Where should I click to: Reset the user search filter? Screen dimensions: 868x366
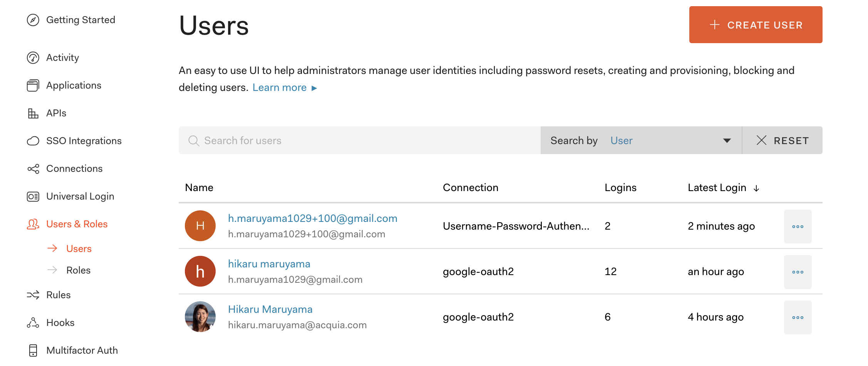[x=782, y=141]
